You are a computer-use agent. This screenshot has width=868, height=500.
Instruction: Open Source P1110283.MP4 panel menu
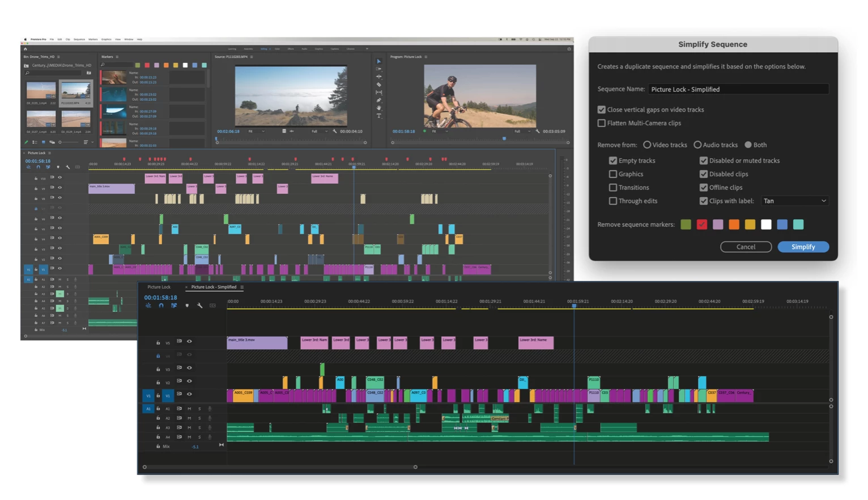tap(252, 57)
